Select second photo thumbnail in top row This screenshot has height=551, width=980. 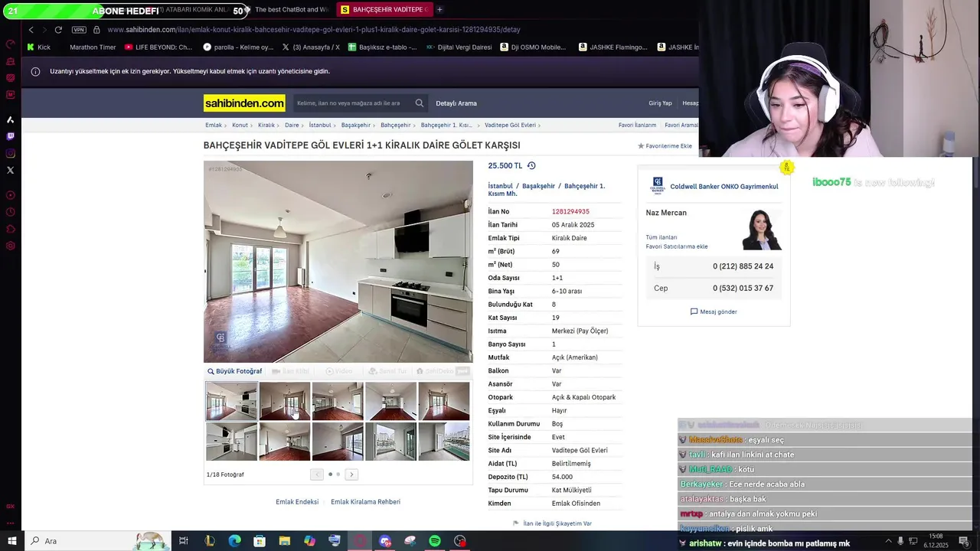click(285, 401)
